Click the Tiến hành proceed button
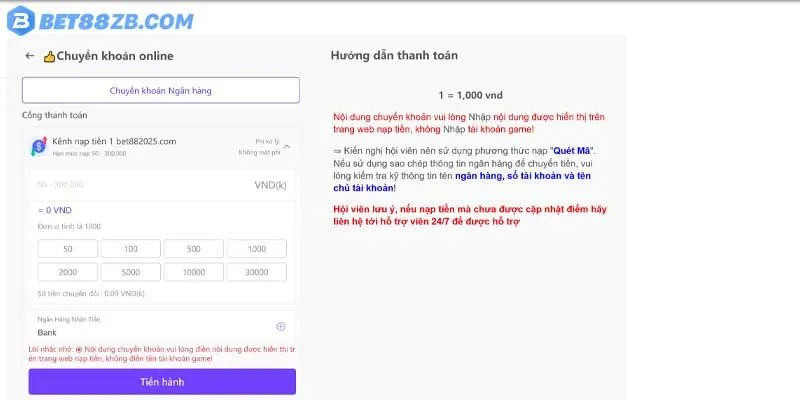 coord(162,382)
